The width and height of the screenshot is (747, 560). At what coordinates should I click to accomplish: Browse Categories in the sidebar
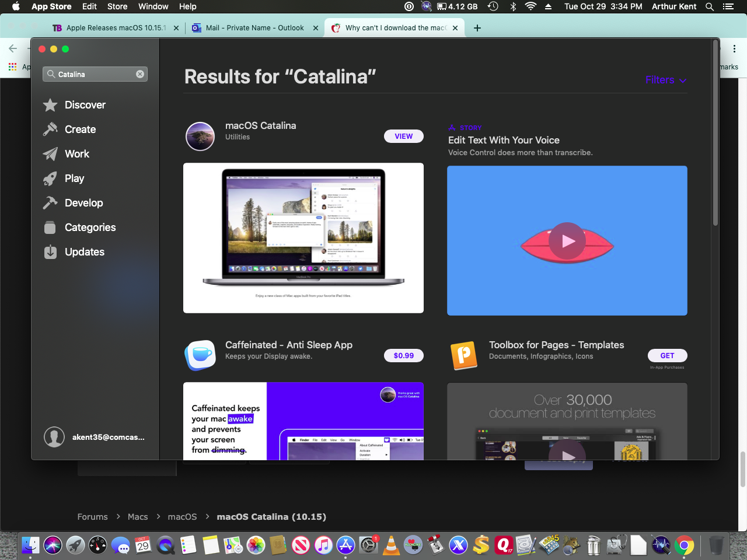click(x=79, y=228)
